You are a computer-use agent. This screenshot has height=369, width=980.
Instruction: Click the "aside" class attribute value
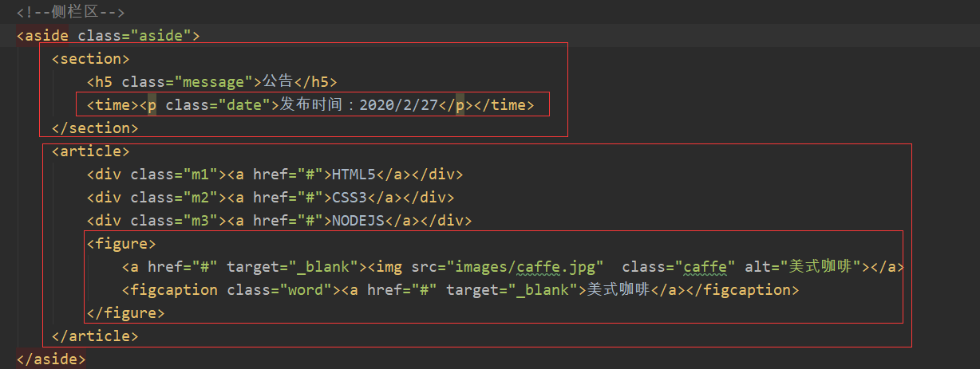pyautogui.click(x=161, y=36)
